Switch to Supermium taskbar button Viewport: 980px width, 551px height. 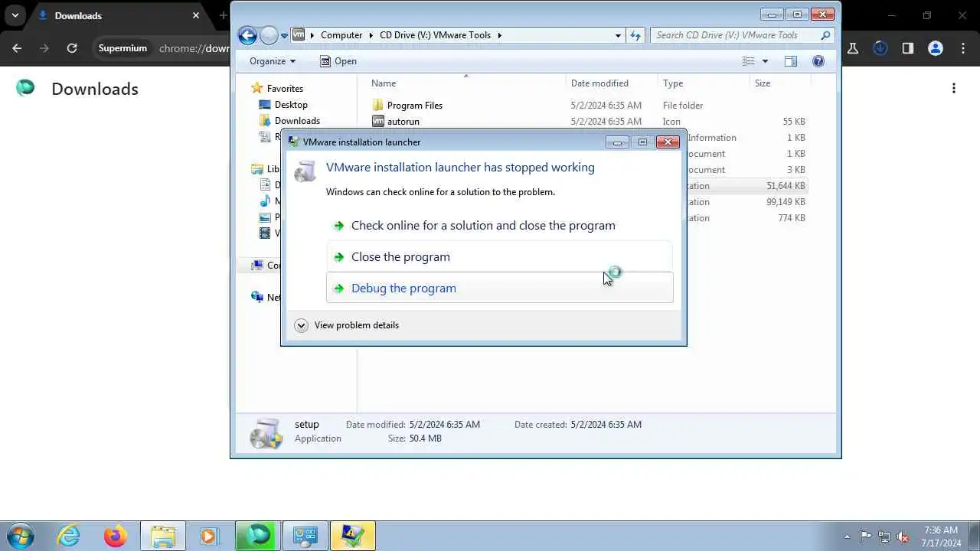click(258, 536)
